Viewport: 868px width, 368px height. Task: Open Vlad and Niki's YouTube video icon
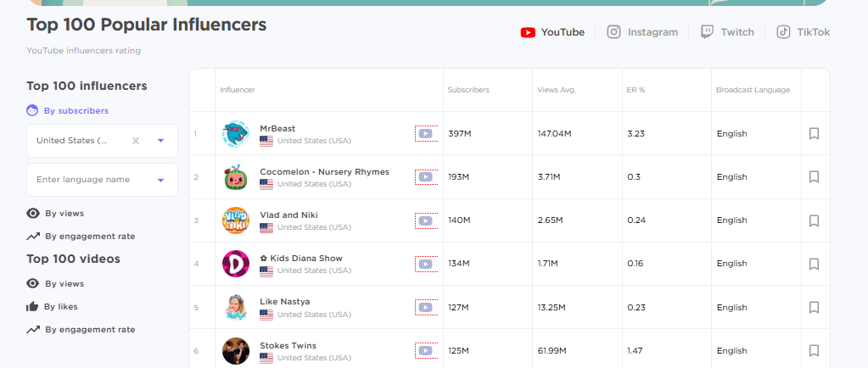point(426,220)
